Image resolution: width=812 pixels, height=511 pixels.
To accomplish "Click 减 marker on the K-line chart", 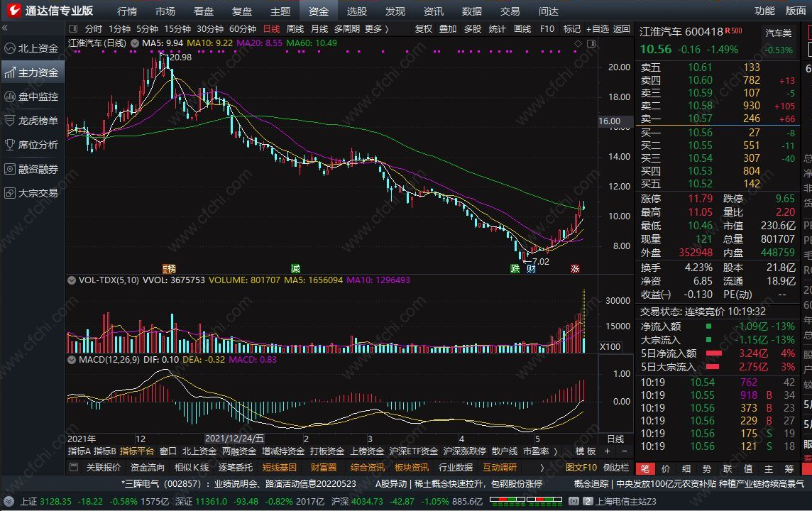I will click(296, 269).
